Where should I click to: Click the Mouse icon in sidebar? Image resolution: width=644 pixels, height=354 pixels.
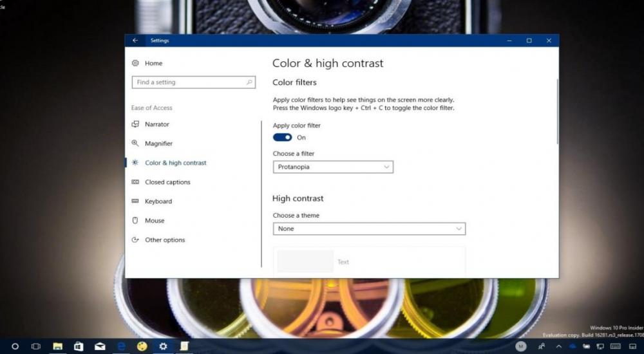[x=135, y=221]
